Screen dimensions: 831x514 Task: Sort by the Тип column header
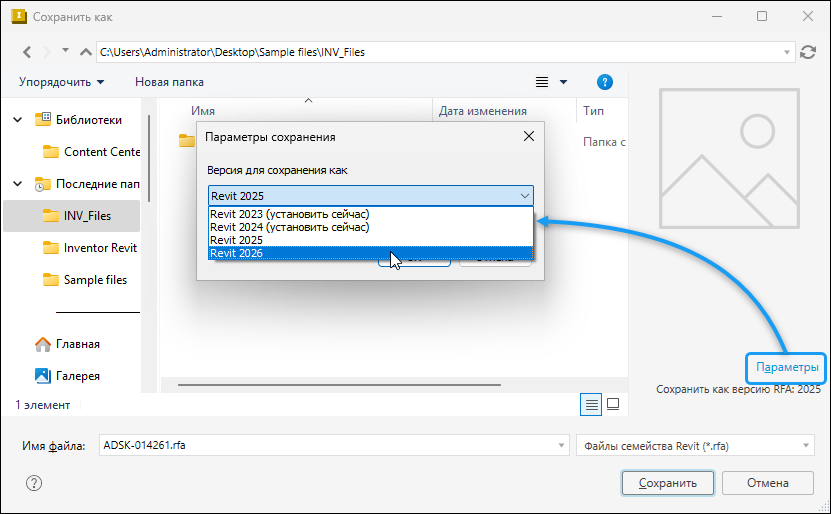click(x=593, y=111)
